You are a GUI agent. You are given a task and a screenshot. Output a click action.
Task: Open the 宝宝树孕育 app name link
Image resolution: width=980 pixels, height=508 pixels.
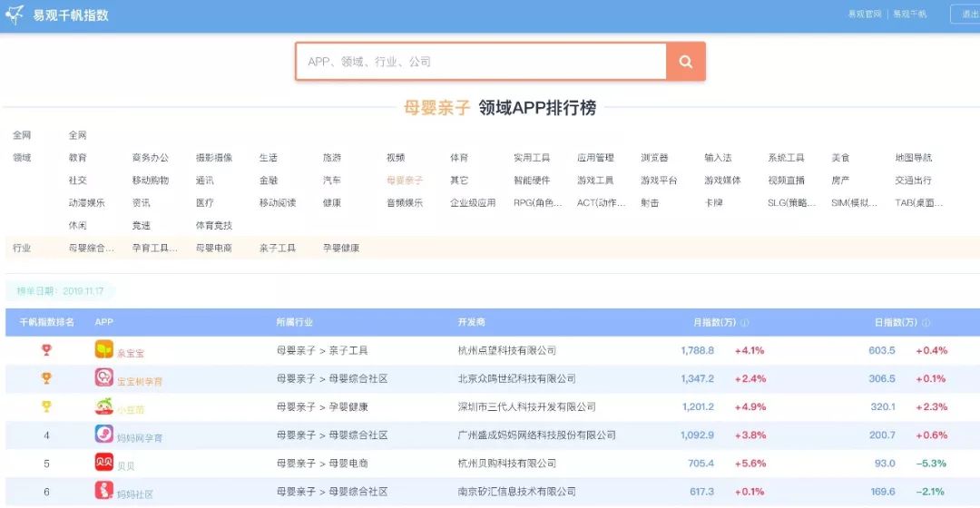(x=140, y=381)
